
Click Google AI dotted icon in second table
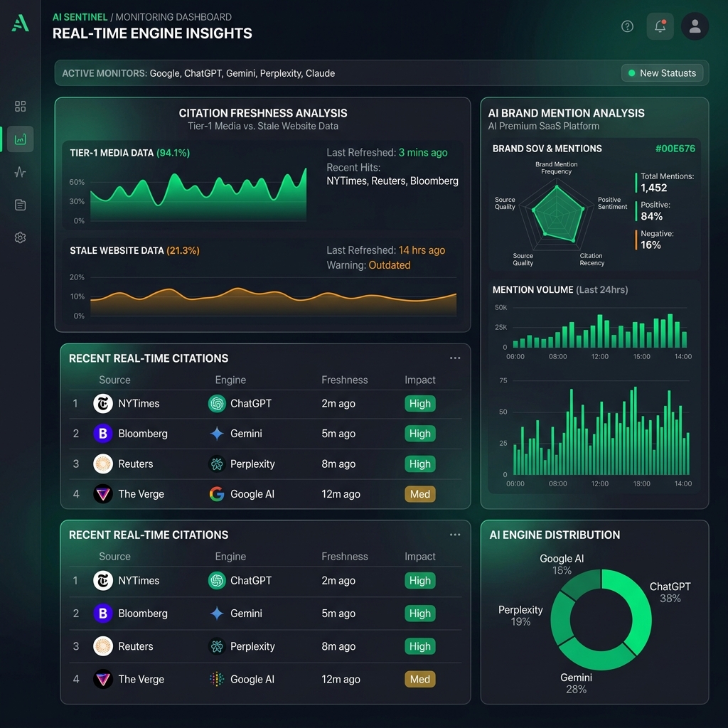217,679
